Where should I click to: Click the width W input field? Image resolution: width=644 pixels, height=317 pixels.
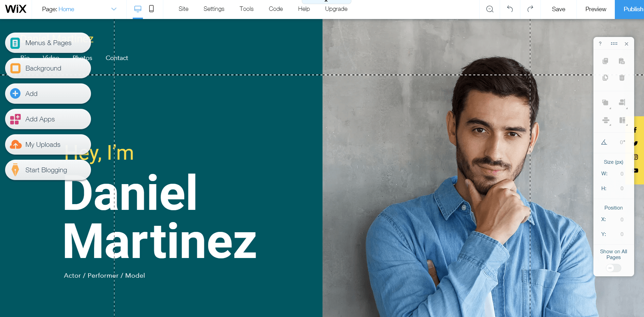pos(618,174)
